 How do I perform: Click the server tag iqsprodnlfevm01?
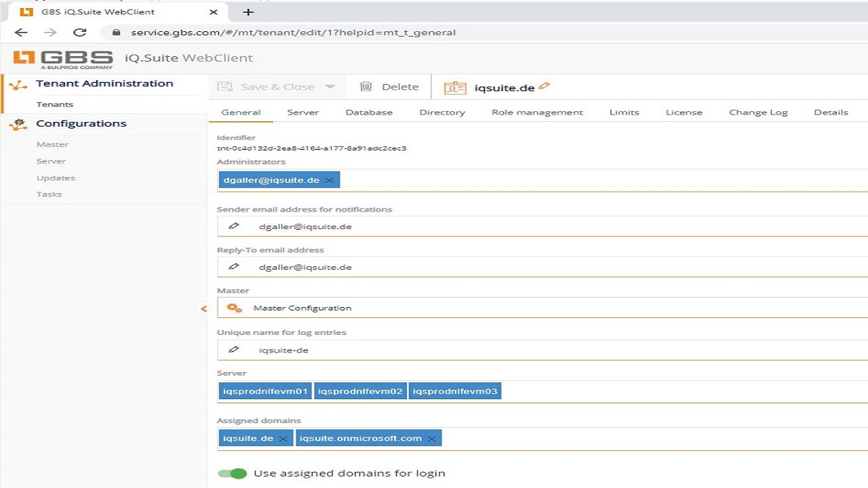[x=265, y=391]
